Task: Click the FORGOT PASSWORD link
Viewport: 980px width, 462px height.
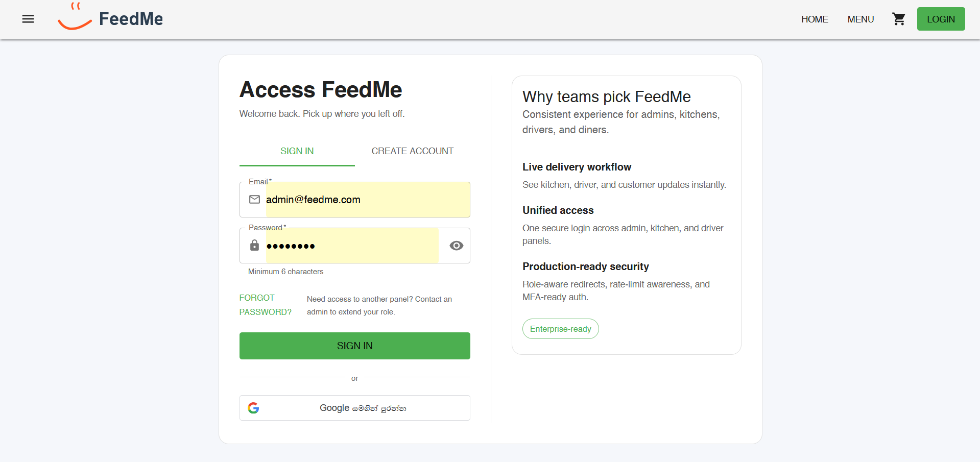Action: pyautogui.click(x=265, y=304)
